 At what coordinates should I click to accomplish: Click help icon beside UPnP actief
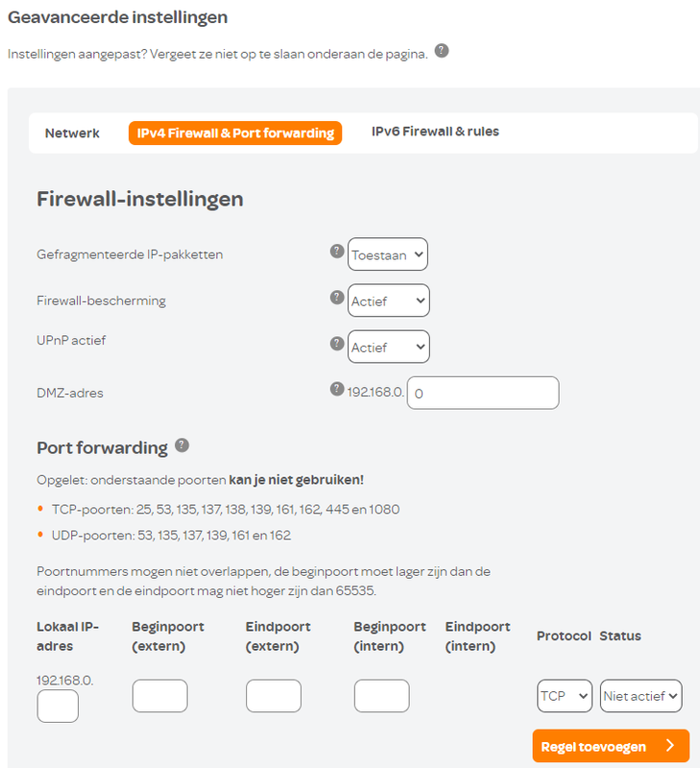tap(337, 343)
